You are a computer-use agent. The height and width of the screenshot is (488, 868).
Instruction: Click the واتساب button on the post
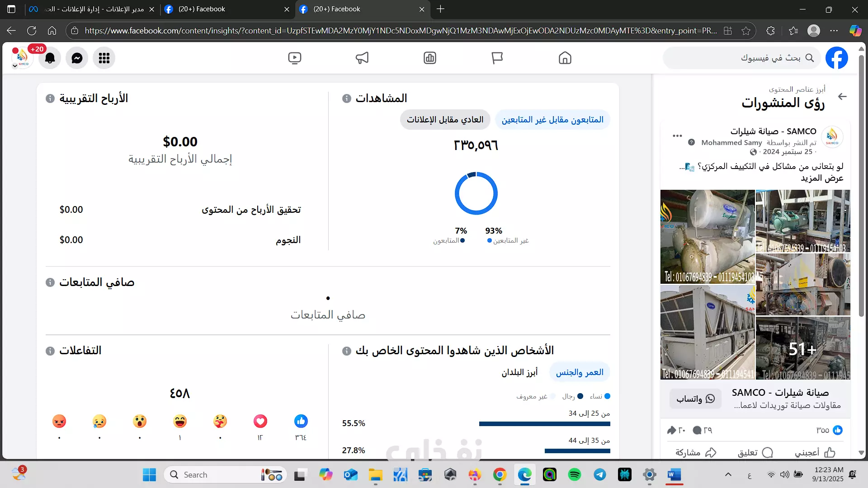(x=695, y=399)
